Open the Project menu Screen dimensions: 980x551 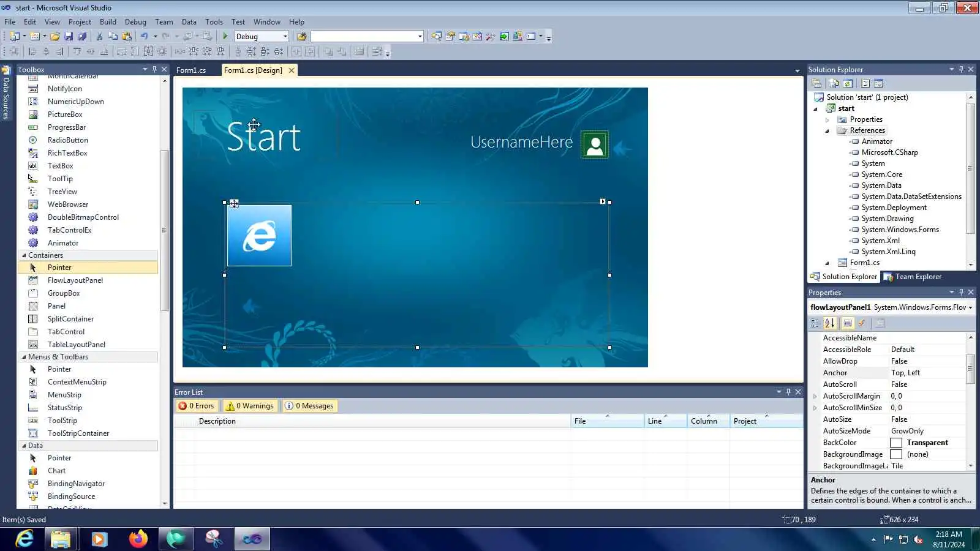pyautogui.click(x=80, y=21)
